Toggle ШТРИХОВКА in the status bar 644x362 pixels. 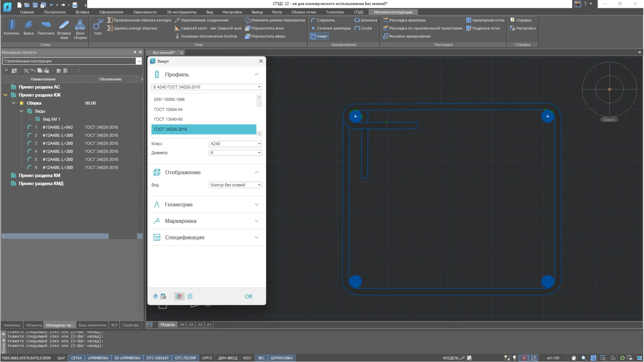[x=282, y=358]
